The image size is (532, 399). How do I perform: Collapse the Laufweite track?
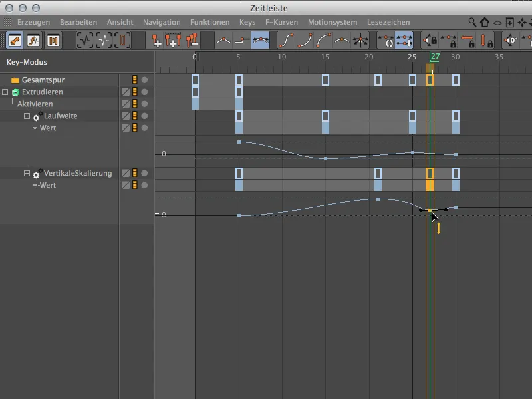tap(27, 115)
